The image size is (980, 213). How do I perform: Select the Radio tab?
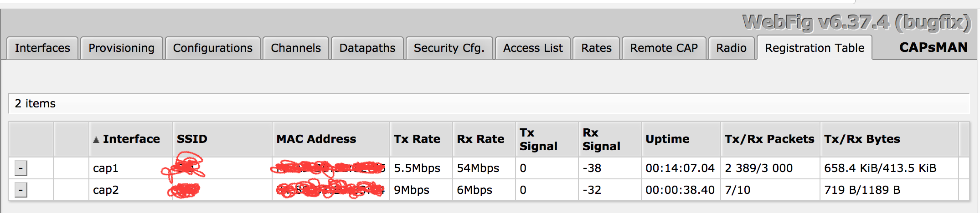731,48
